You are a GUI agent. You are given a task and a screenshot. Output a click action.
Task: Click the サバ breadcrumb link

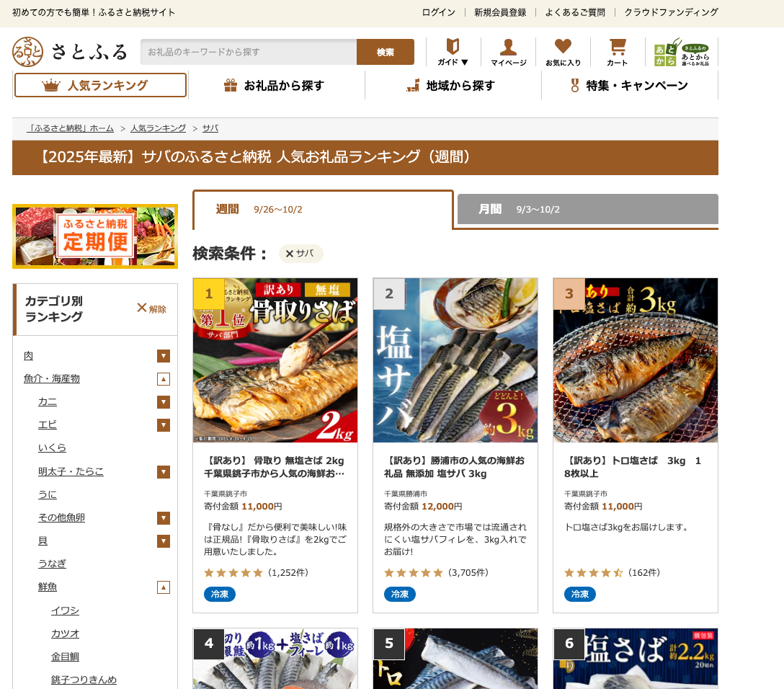pos(210,128)
